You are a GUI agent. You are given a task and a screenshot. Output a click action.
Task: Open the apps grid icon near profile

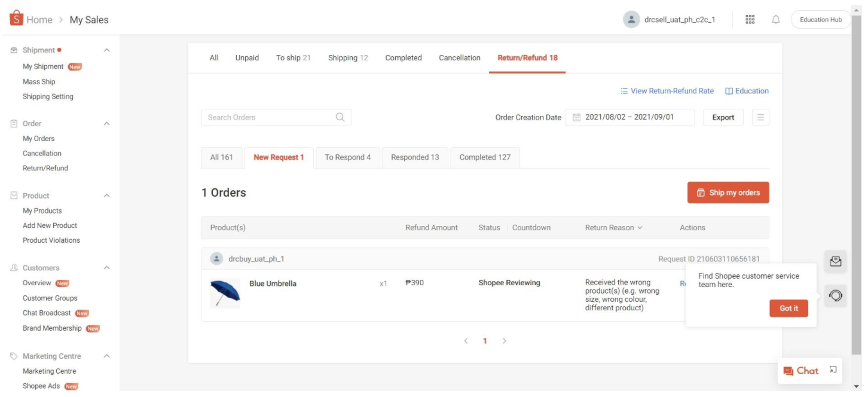(749, 19)
